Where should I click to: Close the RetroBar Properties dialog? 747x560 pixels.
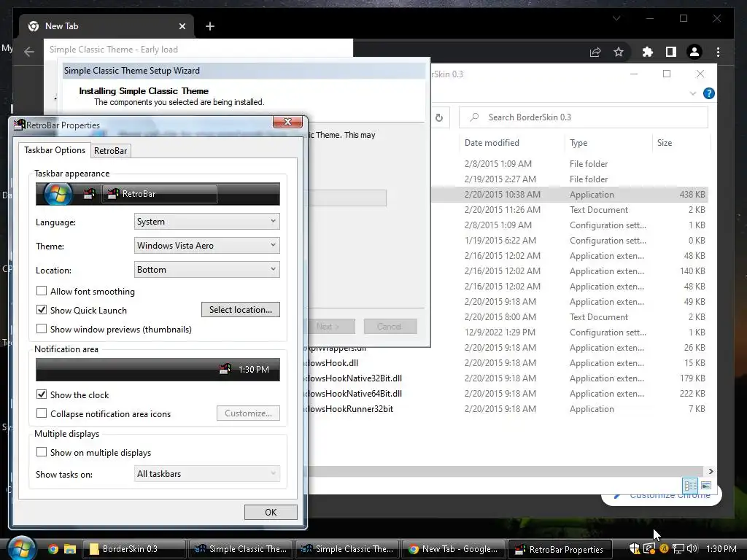[287, 122]
